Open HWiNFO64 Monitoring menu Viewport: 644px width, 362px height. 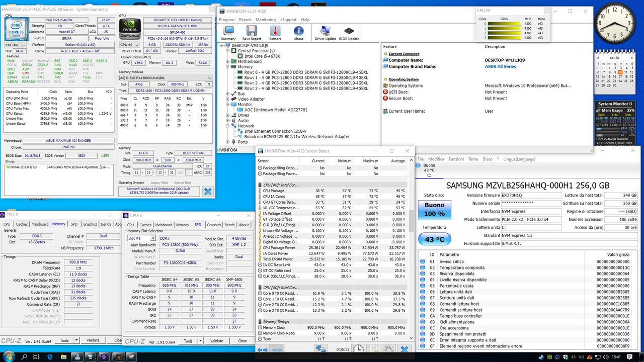click(x=266, y=20)
